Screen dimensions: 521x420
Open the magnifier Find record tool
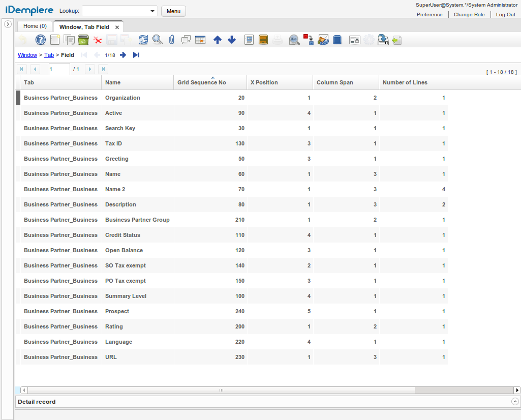[158, 40]
